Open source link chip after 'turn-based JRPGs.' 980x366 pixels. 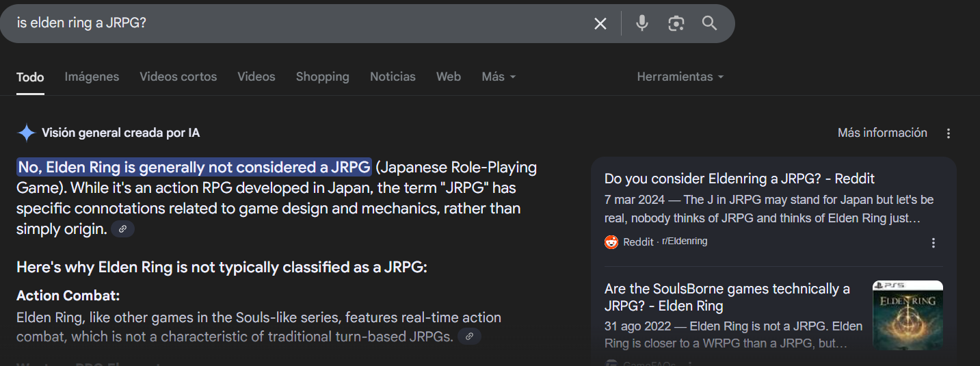tap(469, 336)
